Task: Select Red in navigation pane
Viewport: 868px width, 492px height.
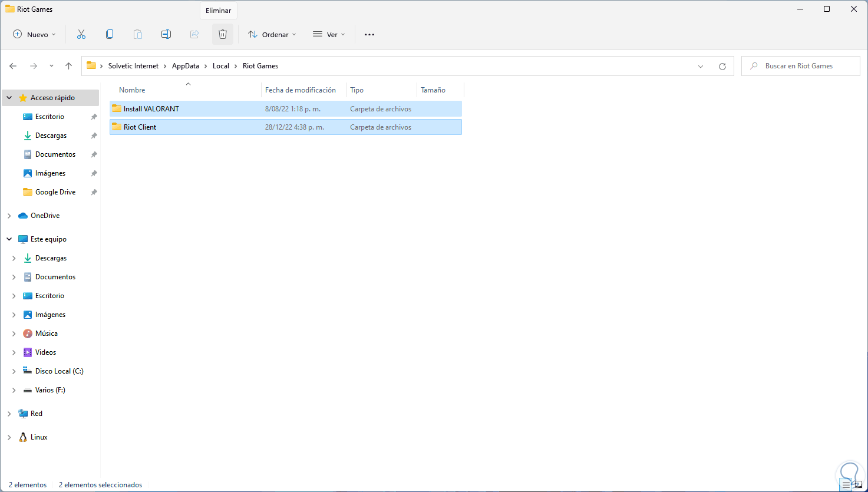Action: [x=36, y=414]
